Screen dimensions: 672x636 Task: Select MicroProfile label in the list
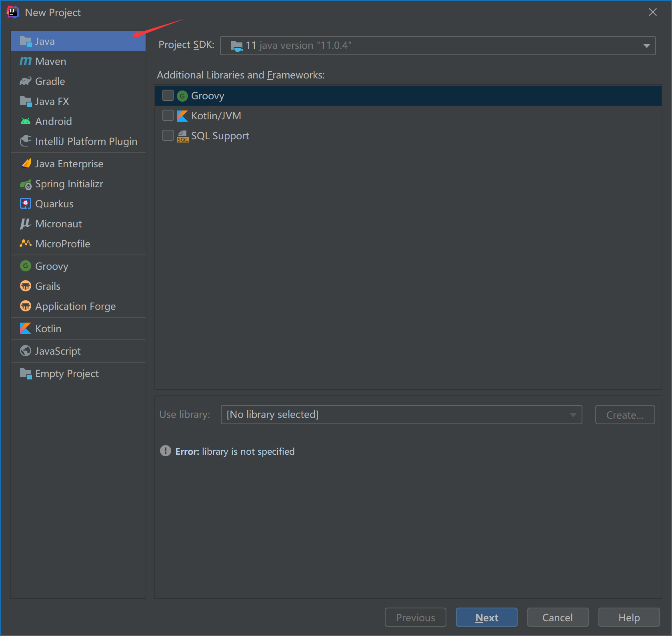point(63,244)
